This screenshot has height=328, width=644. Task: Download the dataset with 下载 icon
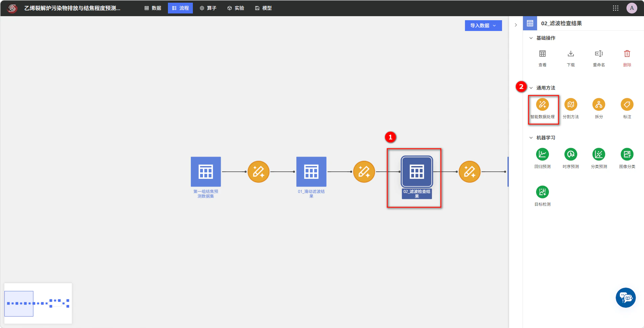[x=570, y=54]
